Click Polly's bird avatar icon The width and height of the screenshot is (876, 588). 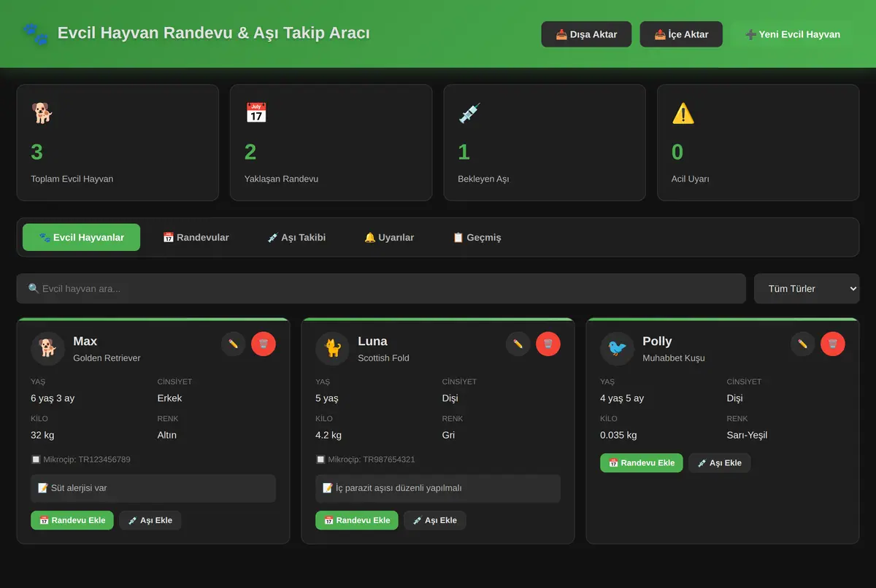[618, 349]
